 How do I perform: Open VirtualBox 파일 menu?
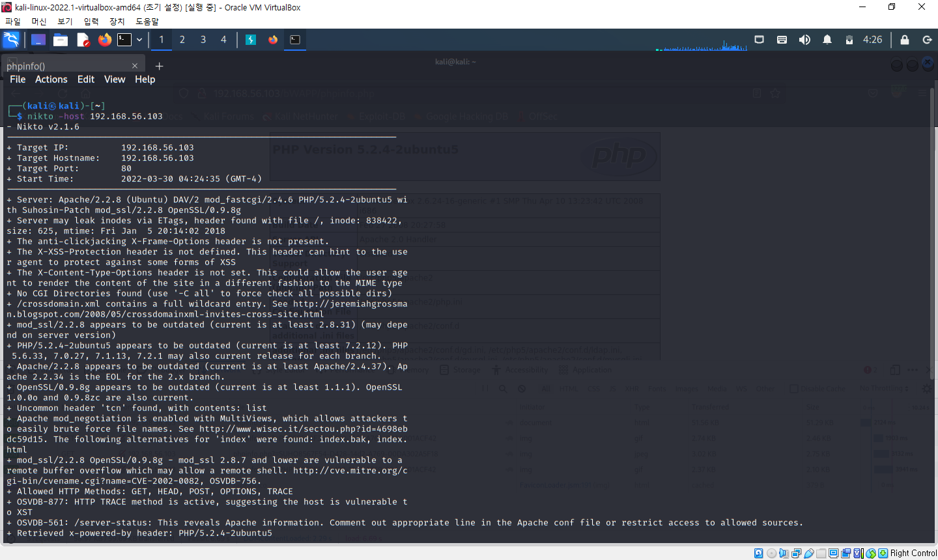click(13, 21)
